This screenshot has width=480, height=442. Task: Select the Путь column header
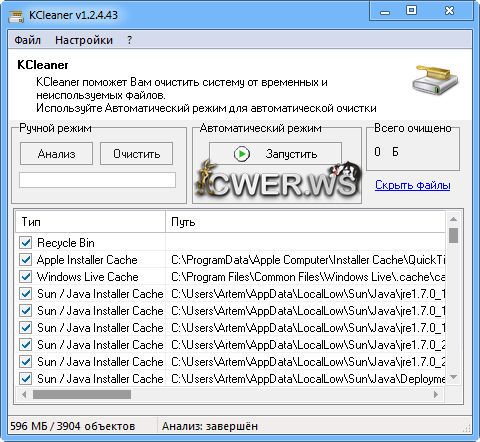(x=305, y=222)
